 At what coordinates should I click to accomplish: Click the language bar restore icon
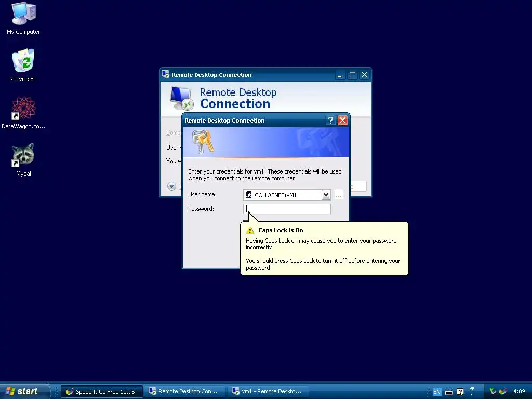pyautogui.click(x=472, y=389)
